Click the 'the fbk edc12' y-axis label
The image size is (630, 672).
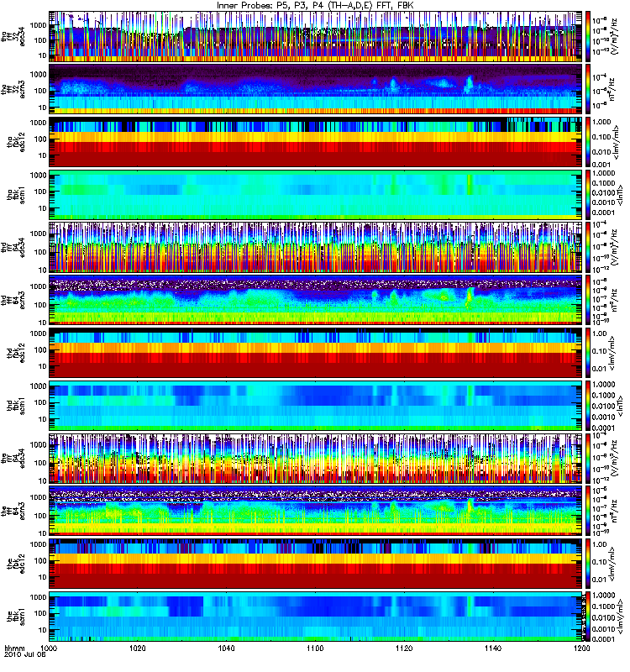[16, 564]
